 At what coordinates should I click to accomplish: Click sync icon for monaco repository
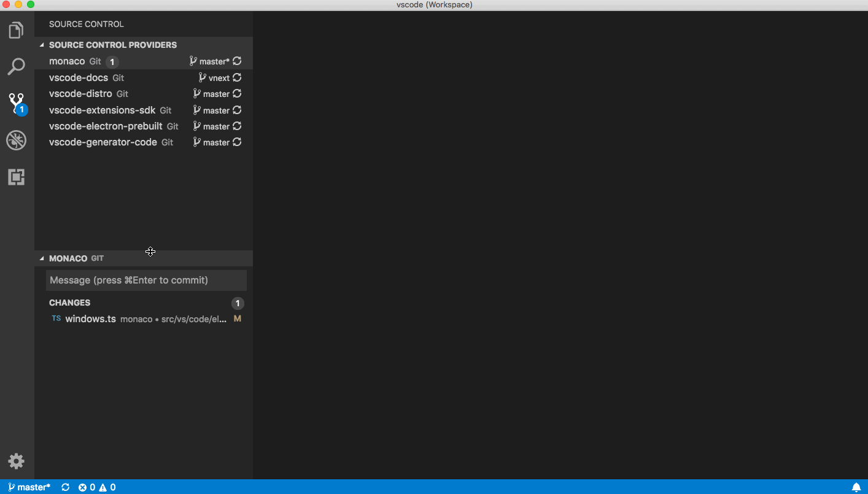click(x=237, y=61)
